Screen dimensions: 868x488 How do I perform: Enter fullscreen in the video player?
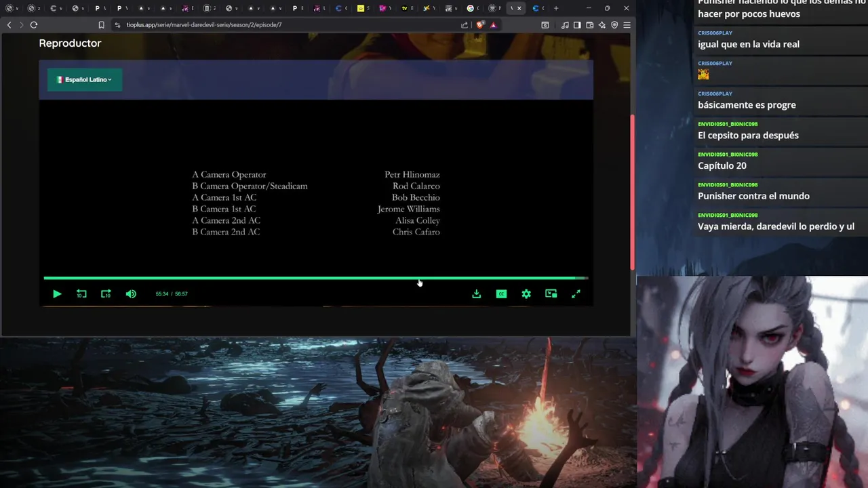pyautogui.click(x=576, y=293)
